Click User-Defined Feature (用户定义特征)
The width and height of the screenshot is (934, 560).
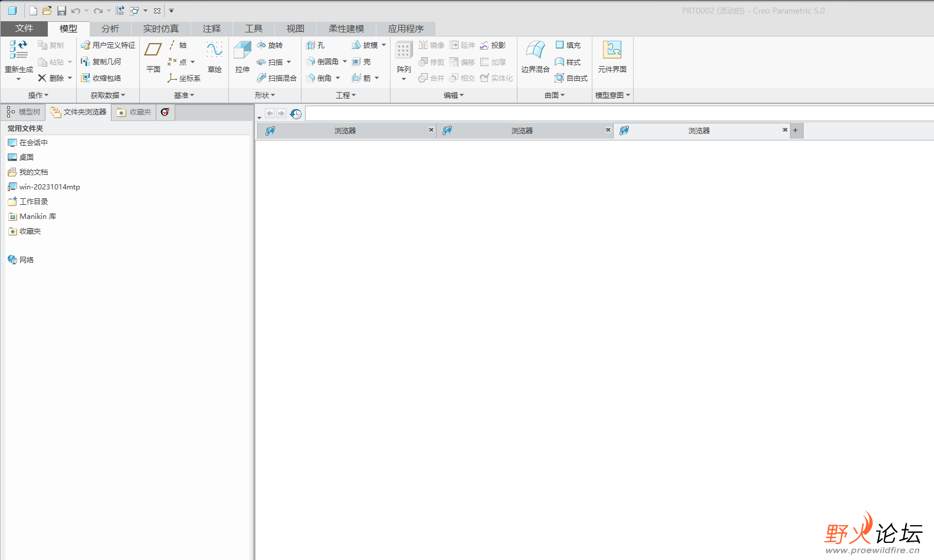coord(108,45)
